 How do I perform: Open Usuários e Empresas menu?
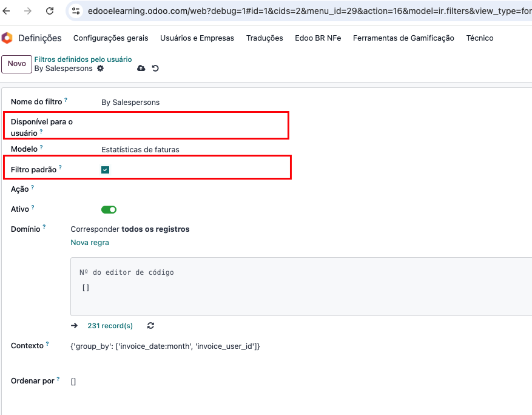197,38
